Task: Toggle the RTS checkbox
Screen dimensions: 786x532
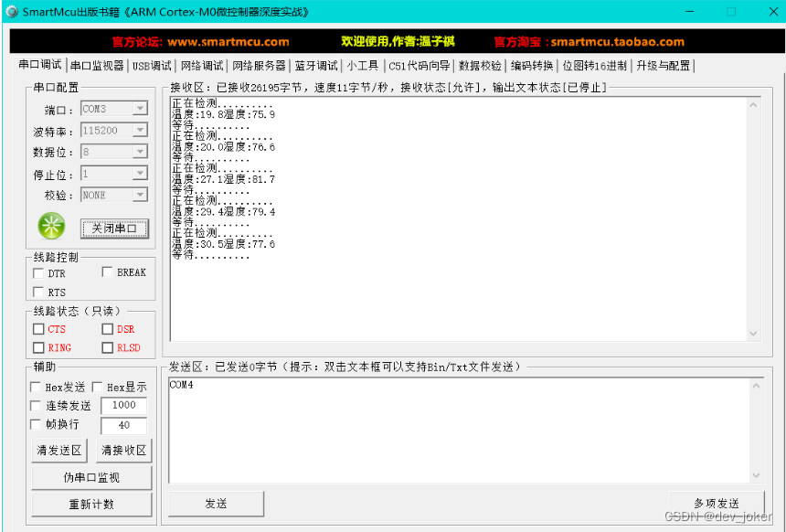Action: 38,292
